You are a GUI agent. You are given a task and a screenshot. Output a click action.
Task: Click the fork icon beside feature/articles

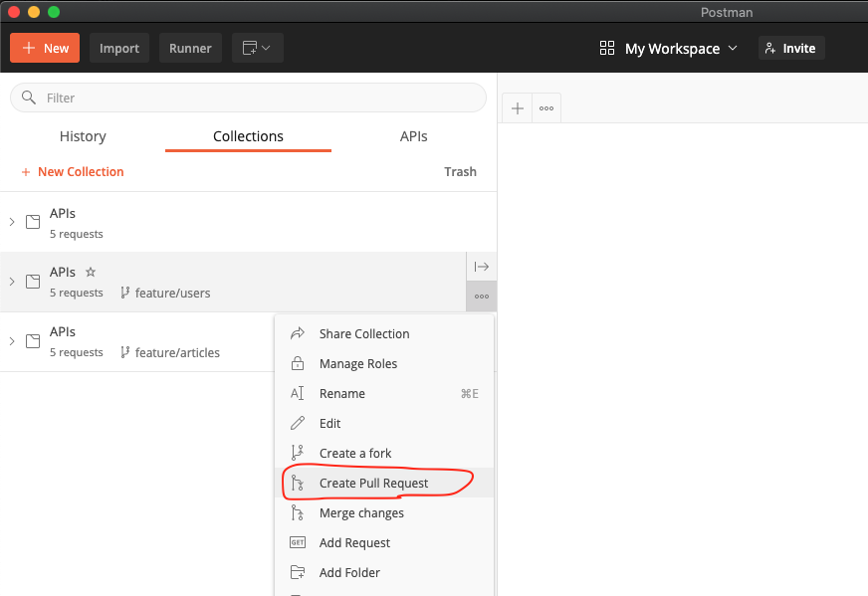pyautogui.click(x=125, y=352)
